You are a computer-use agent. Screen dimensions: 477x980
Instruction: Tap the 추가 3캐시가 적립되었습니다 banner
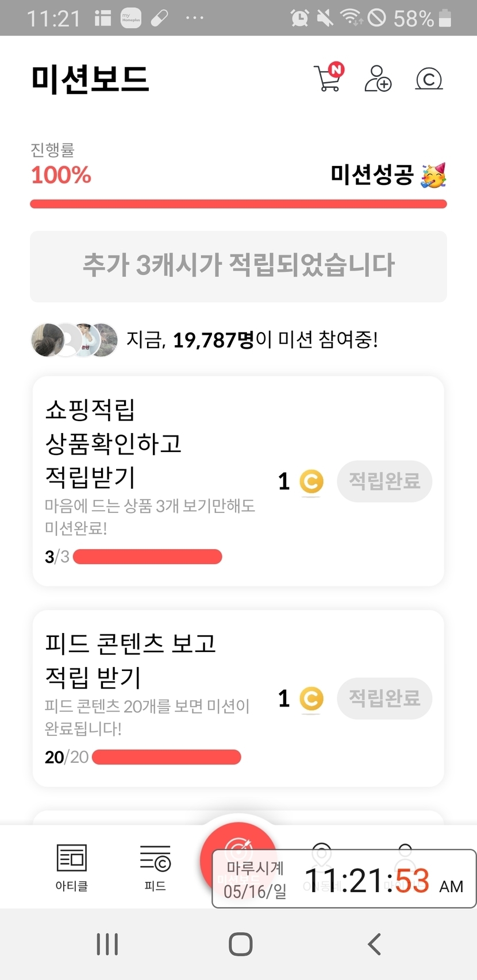(x=238, y=266)
